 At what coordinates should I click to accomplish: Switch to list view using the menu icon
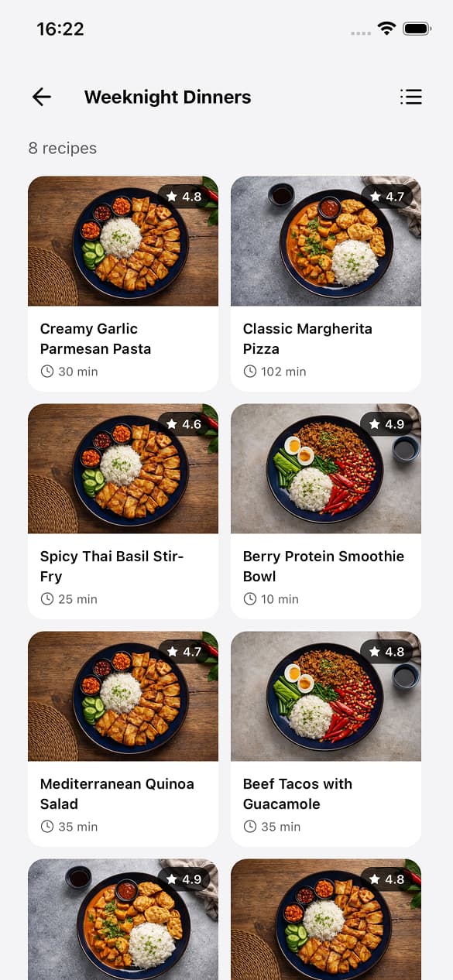(411, 97)
